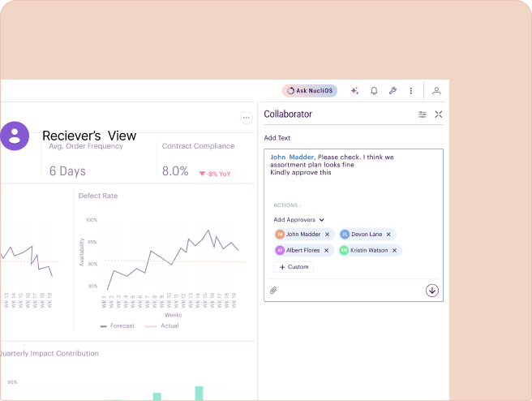532x401 pixels.
Task: Collapse the Collaborator panel
Action: (x=439, y=114)
